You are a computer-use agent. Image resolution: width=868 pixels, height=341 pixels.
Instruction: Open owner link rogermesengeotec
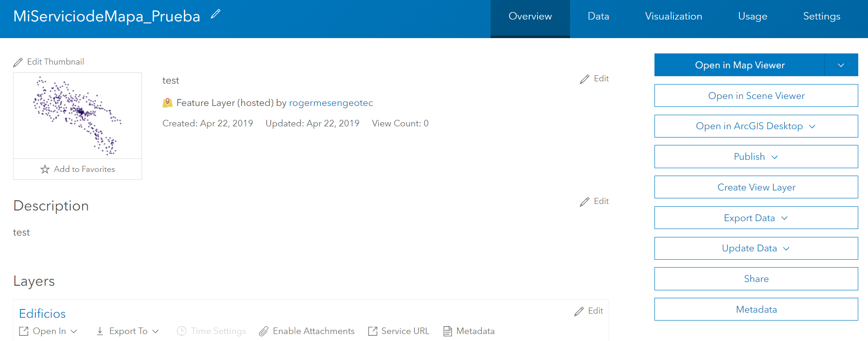[331, 103]
